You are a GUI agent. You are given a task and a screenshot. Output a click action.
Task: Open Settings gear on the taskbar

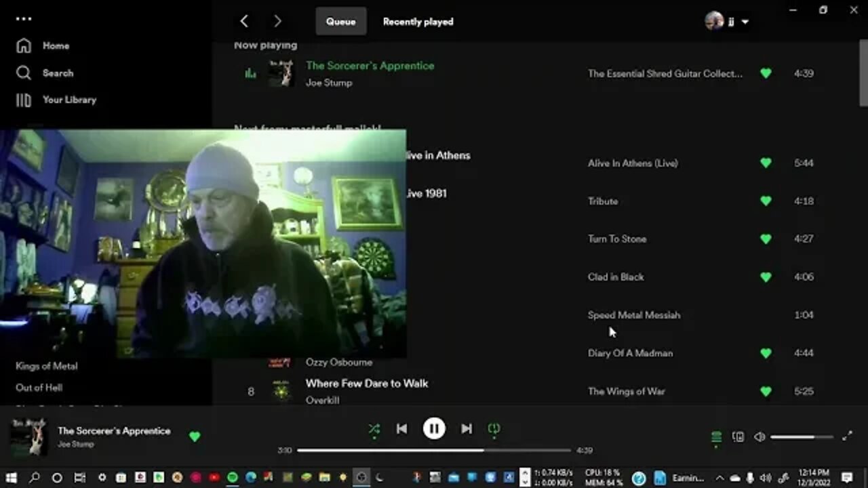102,478
